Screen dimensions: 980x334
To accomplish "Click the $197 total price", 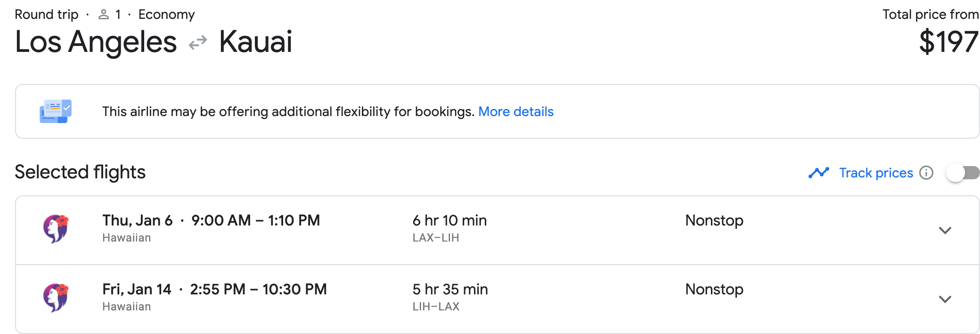I will point(949,42).
